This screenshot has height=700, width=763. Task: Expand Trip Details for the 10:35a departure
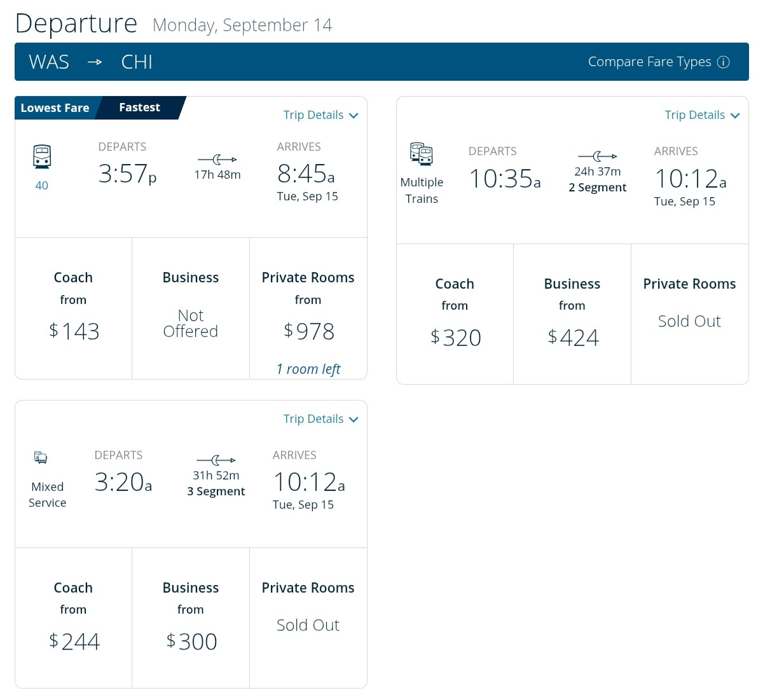click(x=702, y=115)
